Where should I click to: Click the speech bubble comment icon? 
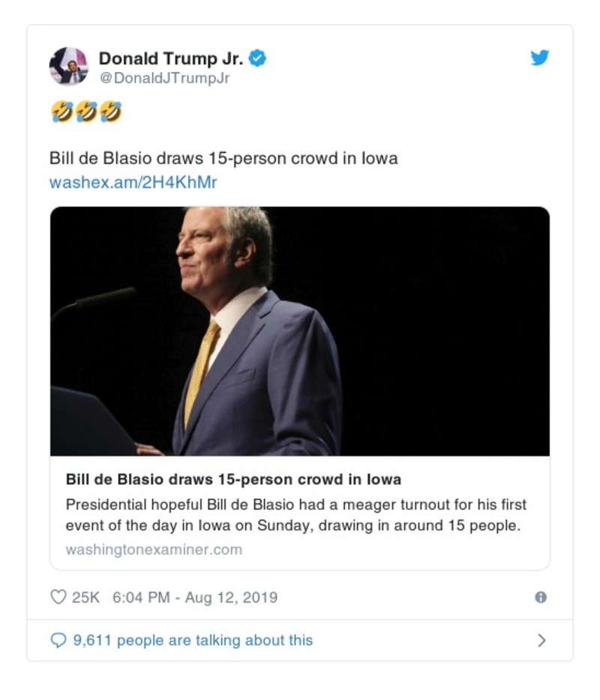pyautogui.click(x=58, y=639)
